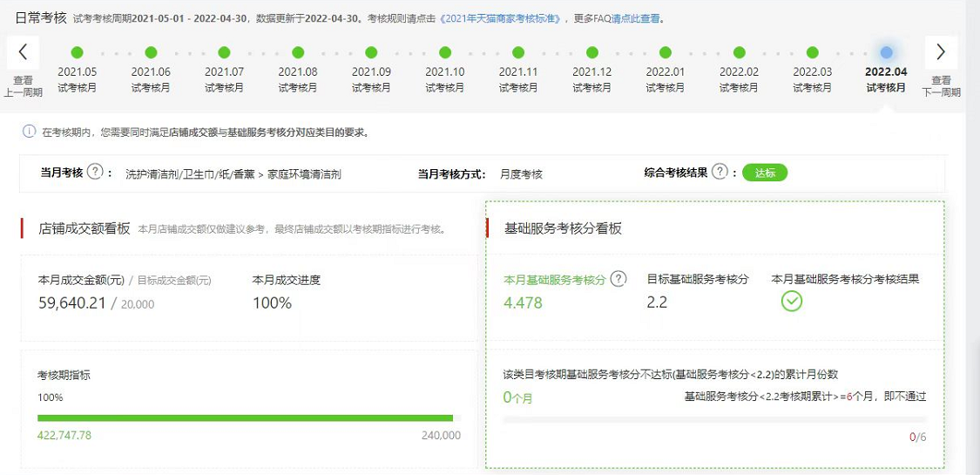Screen dimensions: 980x475
Task: Open the FAQ 请点此查看 link
Action: click(x=634, y=18)
